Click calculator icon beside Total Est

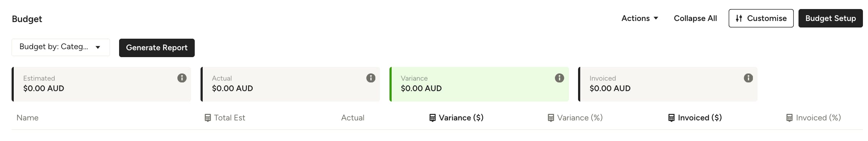(208, 118)
